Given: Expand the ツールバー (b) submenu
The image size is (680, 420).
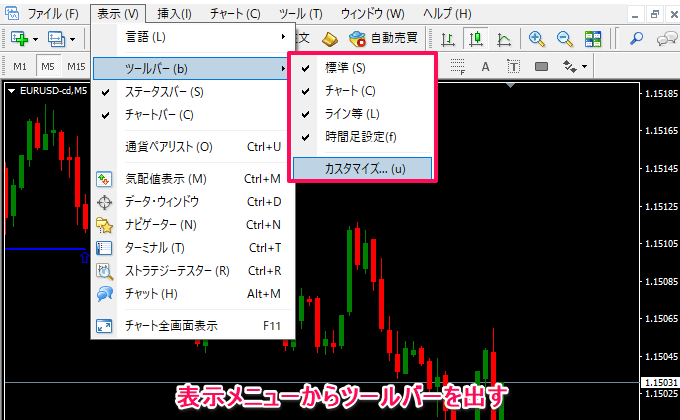Looking at the screenshot, I should tap(191, 69).
